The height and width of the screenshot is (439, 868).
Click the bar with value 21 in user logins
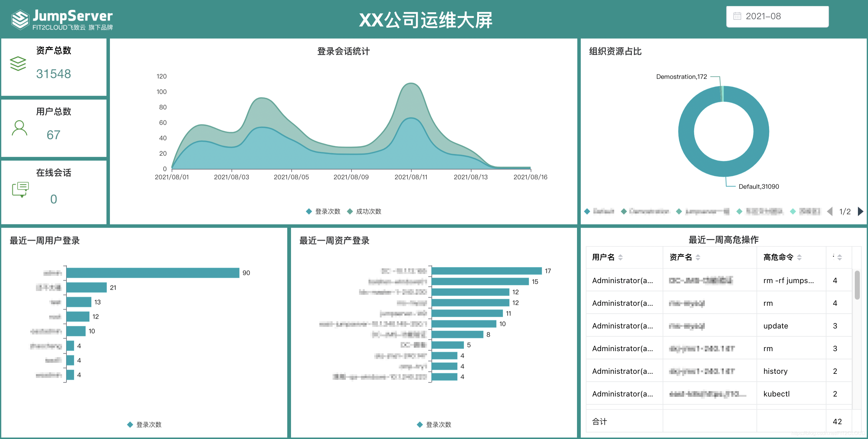click(x=87, y=288)
